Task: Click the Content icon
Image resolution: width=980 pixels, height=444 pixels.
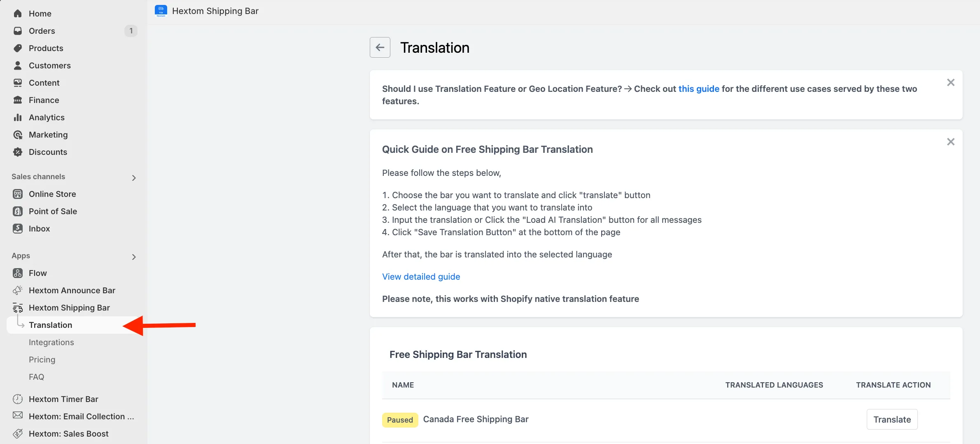Action: click(x=18, y=83)
